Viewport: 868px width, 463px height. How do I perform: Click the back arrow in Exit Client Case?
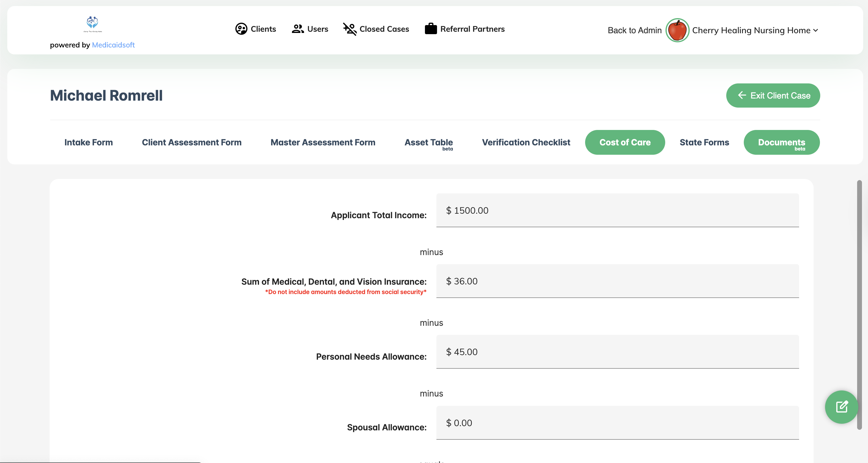click(742, 96)
